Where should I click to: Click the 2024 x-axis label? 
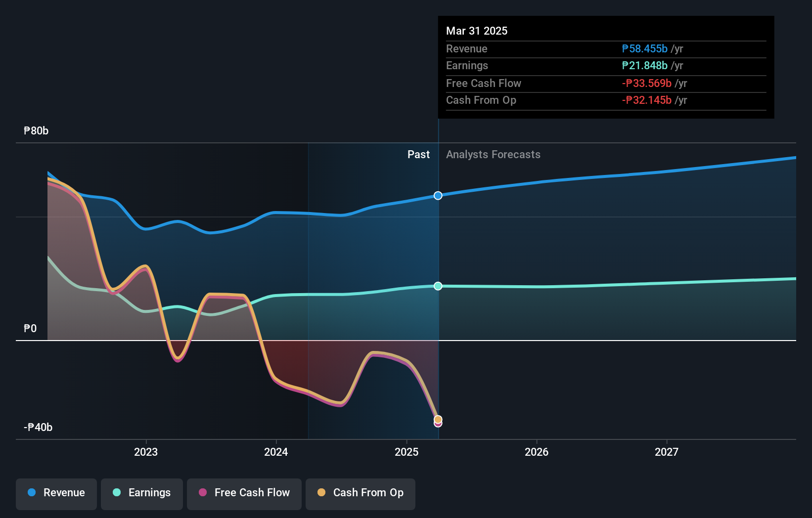(276, 452)
